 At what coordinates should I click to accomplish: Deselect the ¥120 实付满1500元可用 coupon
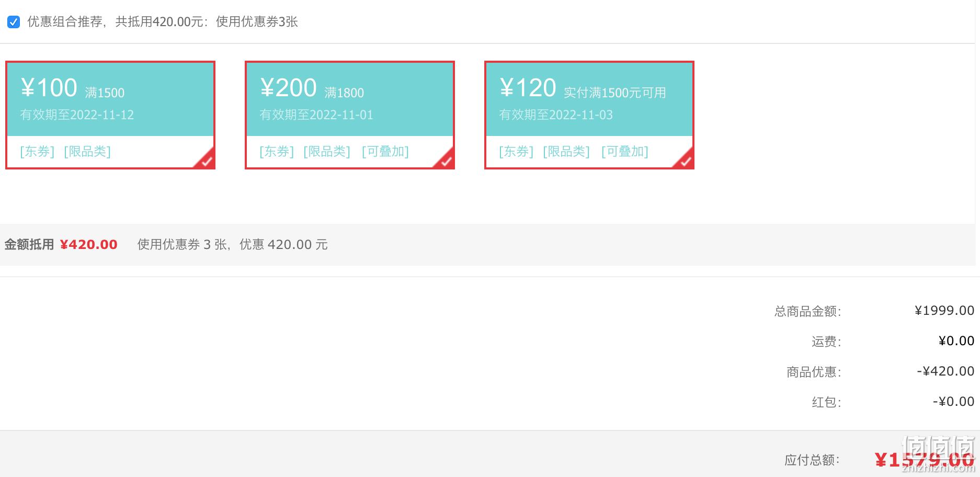pos(589,115)
